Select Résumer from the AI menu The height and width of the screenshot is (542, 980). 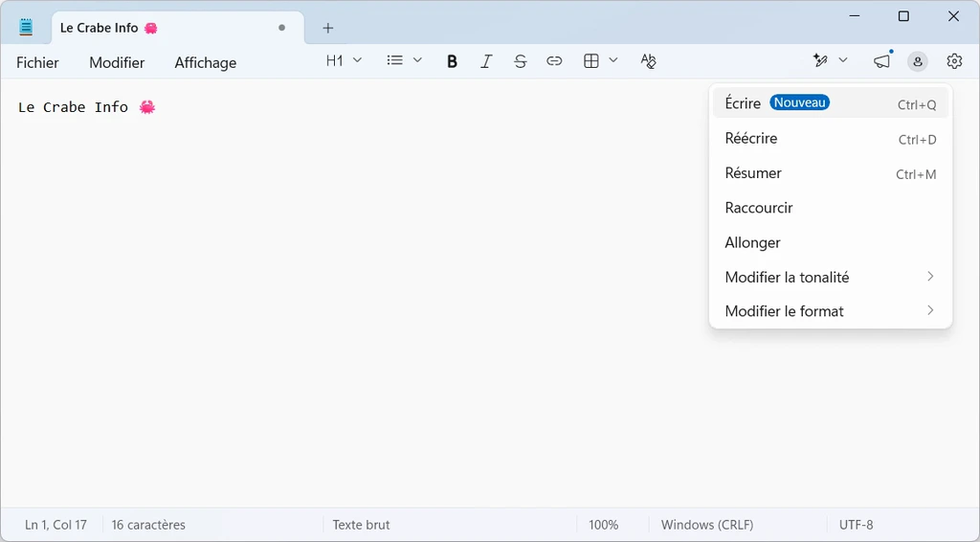(753, 173)
